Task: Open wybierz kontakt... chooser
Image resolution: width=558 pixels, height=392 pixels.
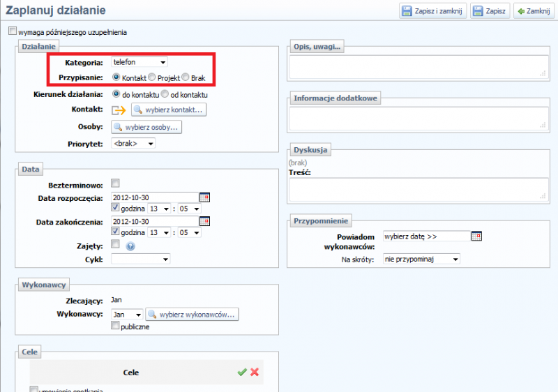Action: (x=169, y=110)
